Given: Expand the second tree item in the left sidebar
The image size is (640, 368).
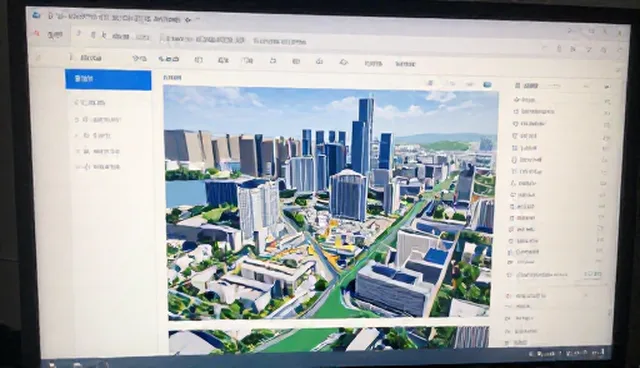Looking at the screenshot, I should click(77, 120).
